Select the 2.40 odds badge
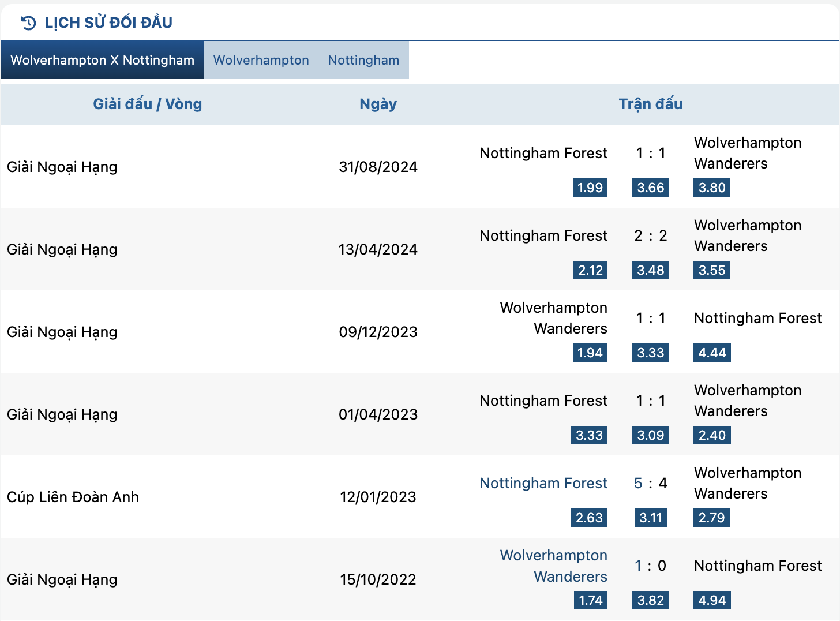This screenshot has width=840, height=621. [712, 435]
